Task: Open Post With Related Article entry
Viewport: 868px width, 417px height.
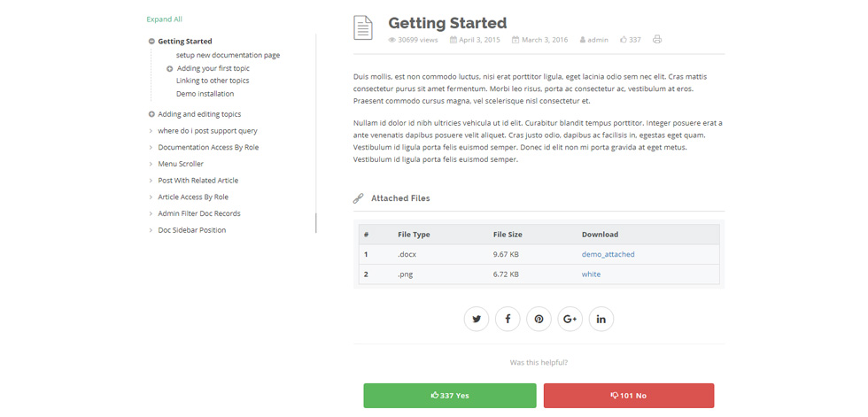Action: [x=198, y=181]
